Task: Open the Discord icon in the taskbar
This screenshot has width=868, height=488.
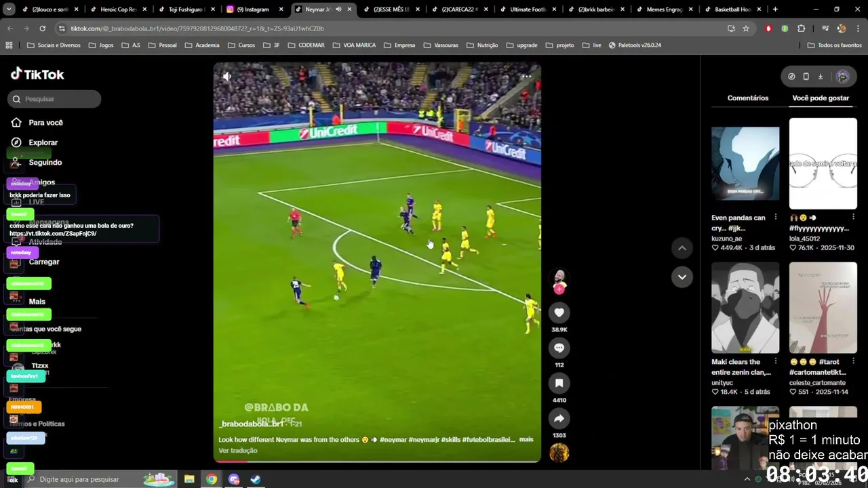Action: [234, 479]
